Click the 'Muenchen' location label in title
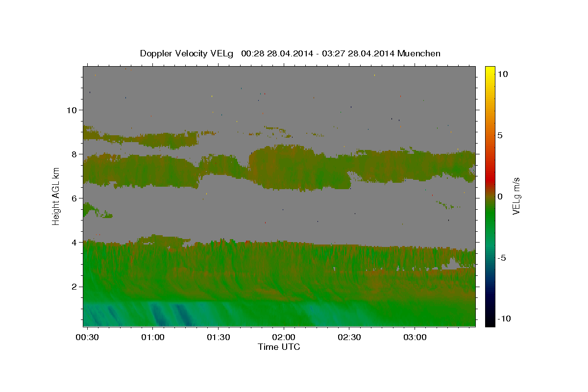The height and width of the screenshot is (392, 588). (419, 53)
